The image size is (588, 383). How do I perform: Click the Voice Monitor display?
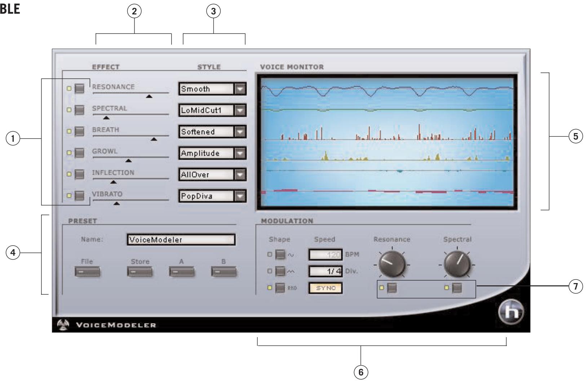point(386,141)
